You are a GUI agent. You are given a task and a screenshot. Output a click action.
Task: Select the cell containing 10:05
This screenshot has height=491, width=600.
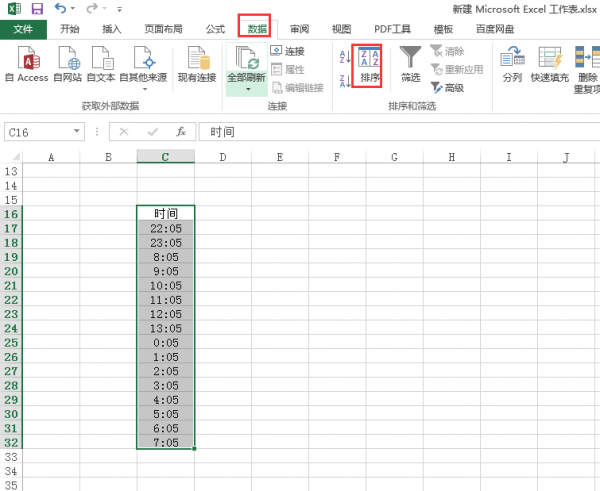pos(166,285)
